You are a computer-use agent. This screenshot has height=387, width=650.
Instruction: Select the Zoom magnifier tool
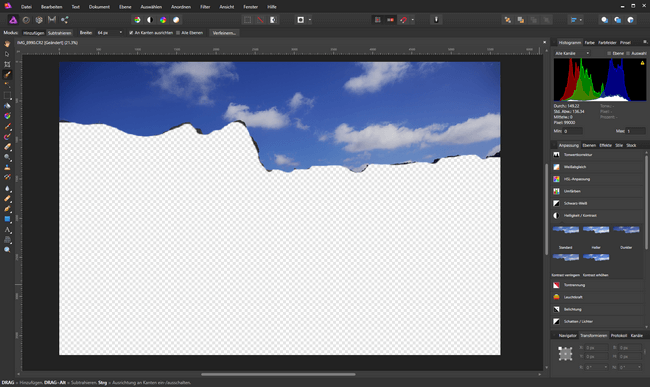coord(7,250)
